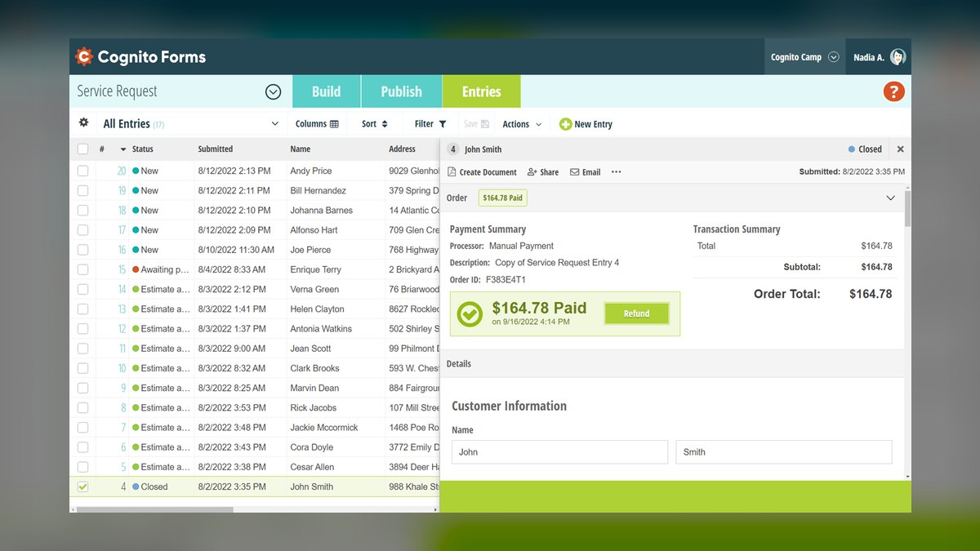Click Nadia A. profile avatar
Screen dimensions: 980x551
point(898,57)
